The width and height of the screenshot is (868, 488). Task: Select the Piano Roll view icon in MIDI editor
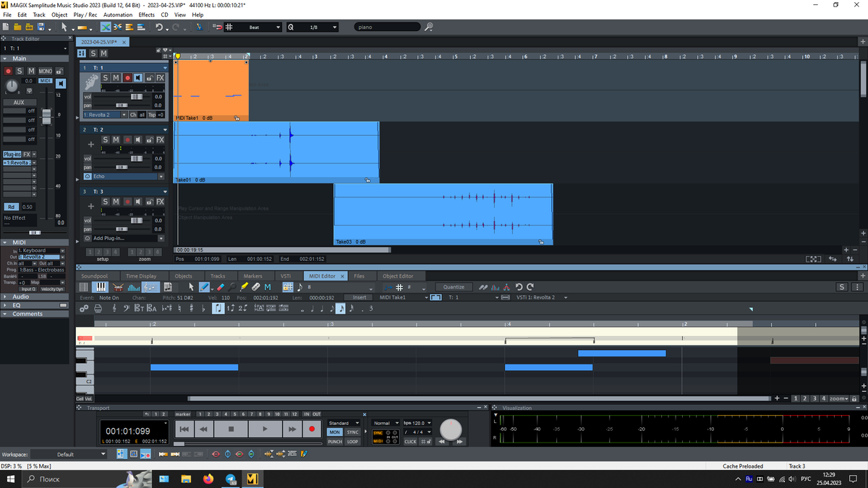(x=101, y=287)
